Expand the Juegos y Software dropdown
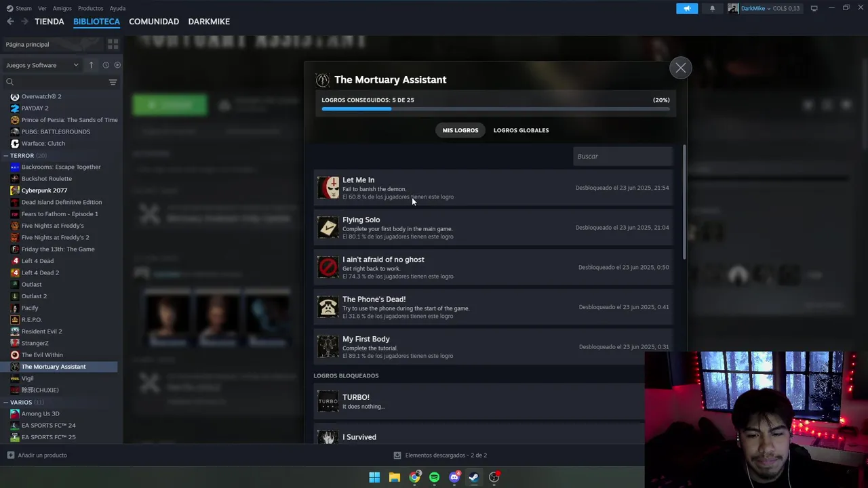The image size is (868, 488). click(x=42, y=65)
